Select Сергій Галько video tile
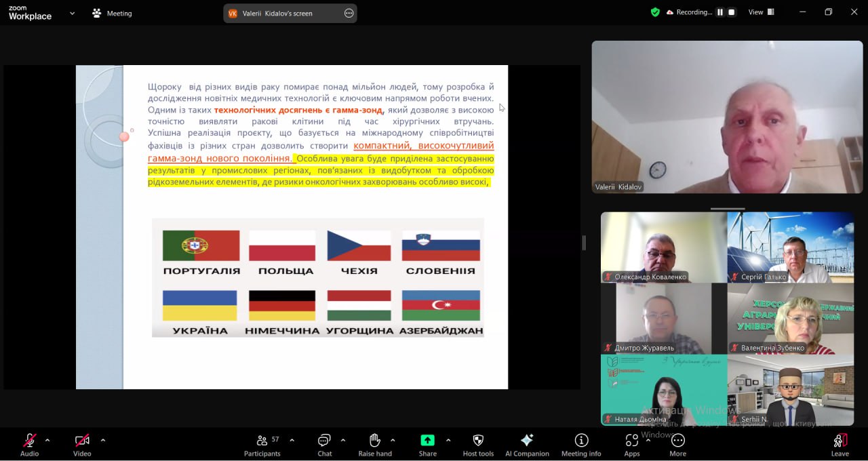The image size is (868, 461). (791, 247)
